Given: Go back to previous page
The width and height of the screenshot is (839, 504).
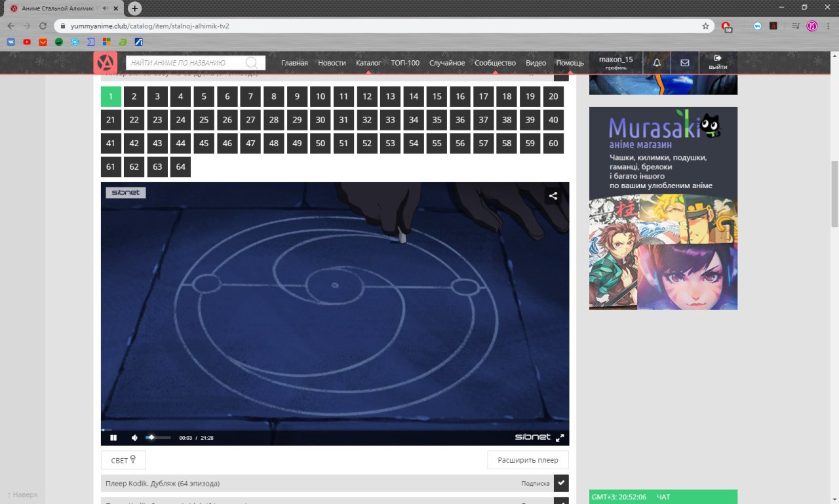Looking at the screenshot, I should pyautogui.click(x=11, y=26).
